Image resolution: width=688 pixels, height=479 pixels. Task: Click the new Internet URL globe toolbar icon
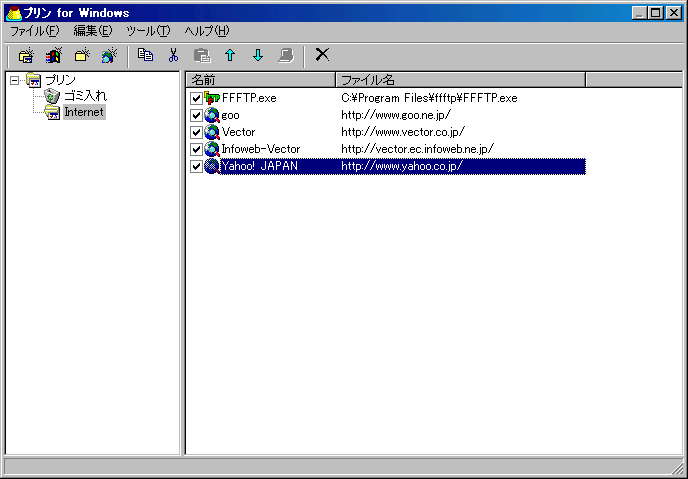109,56
